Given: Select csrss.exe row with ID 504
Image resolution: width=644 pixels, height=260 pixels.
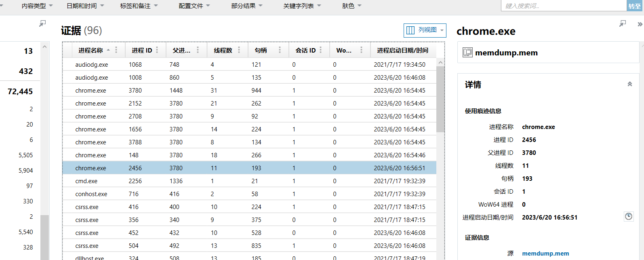Looking at the screenshot, I should pos(249,245).
